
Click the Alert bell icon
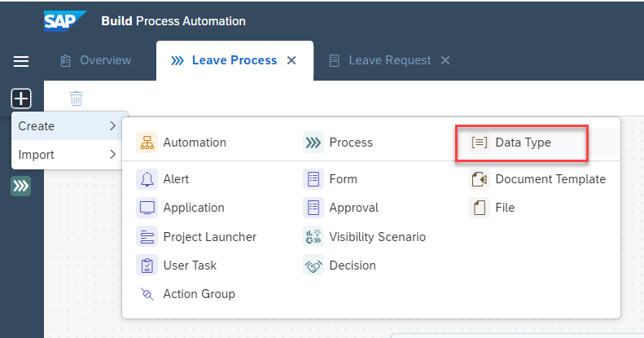coord(147,179)
